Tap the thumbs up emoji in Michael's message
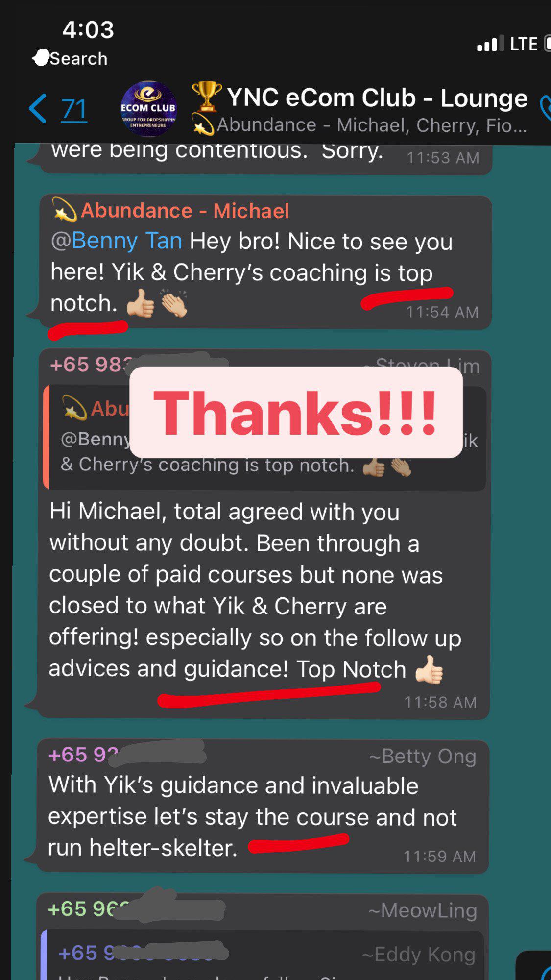 pos(140,303)
